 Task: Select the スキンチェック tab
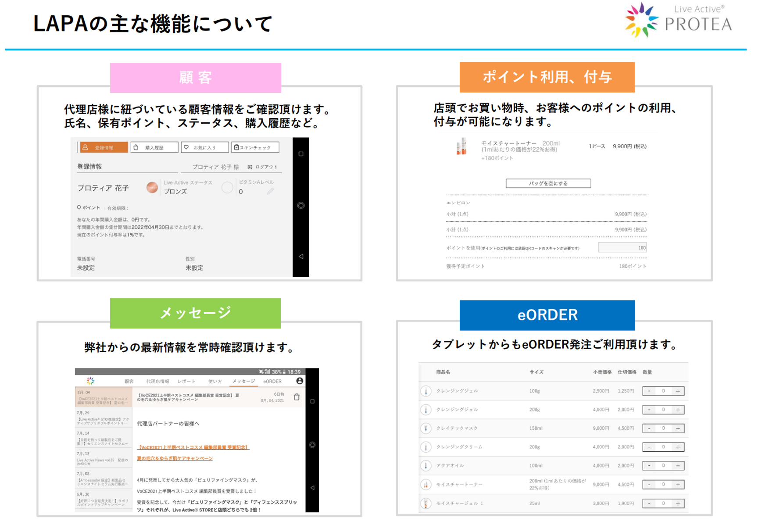coord(255,147)
